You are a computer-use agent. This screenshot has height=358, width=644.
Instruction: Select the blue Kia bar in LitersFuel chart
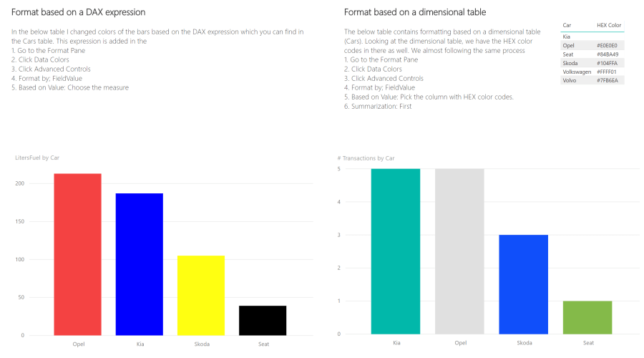tap(140, 263)
